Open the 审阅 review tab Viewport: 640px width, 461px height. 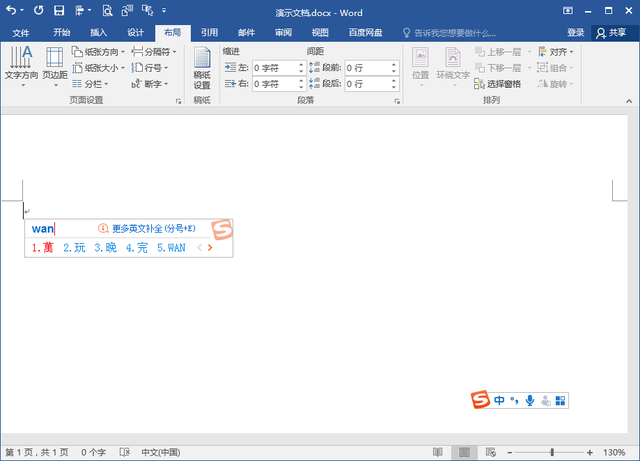pos(283,32)
